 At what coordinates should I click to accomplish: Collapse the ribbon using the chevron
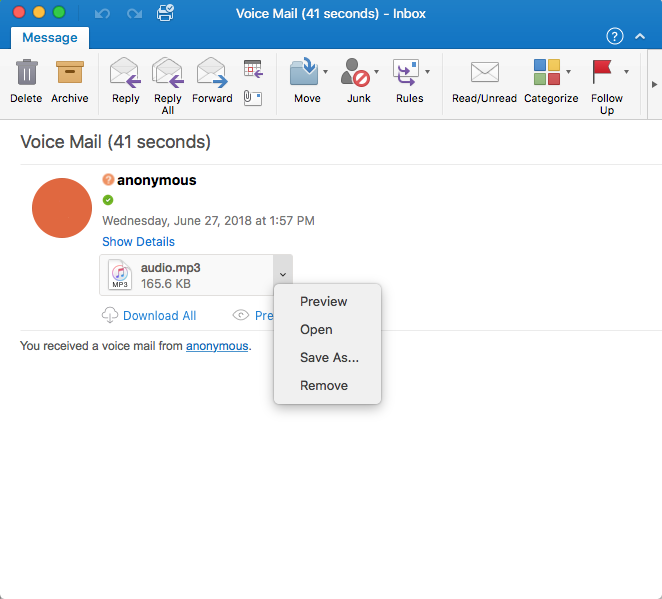(x=641, y=37)
